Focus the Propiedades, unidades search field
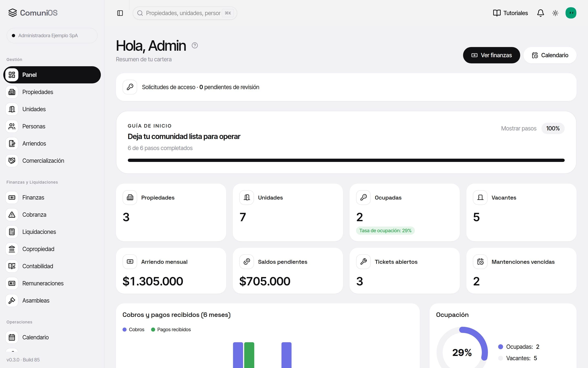The width and height of the screenshot is (588, 368). point(185,13)
